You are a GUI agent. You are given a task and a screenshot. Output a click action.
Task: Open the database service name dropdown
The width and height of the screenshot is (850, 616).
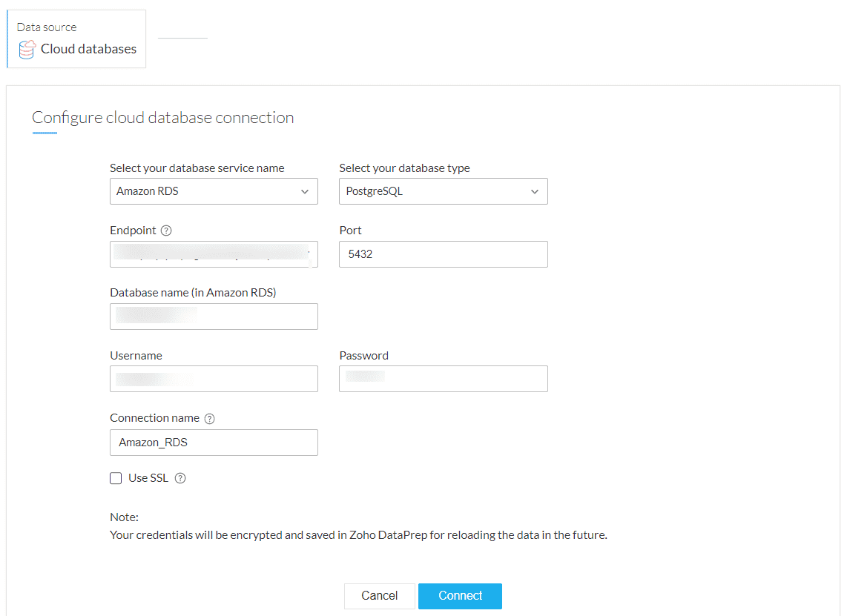pos(214,191)
